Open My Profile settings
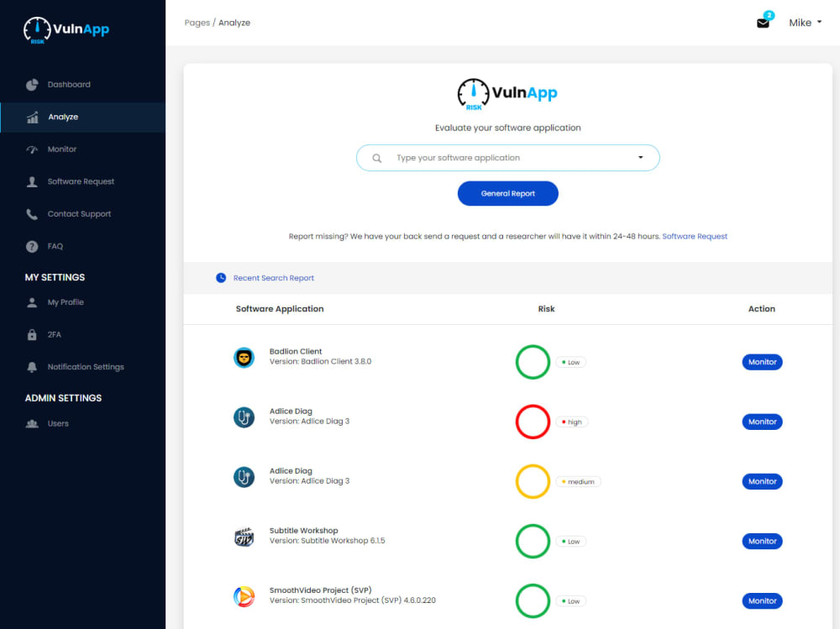The height and width of the screenshot is (629, 840). coord(82,302)
